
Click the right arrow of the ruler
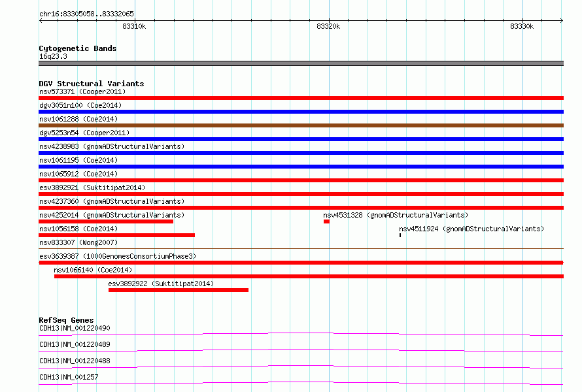[x=562, y=20]
